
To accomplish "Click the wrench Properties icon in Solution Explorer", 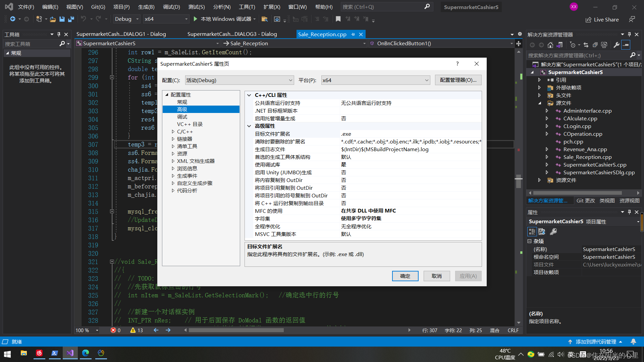I will click(x=616, y=45).
